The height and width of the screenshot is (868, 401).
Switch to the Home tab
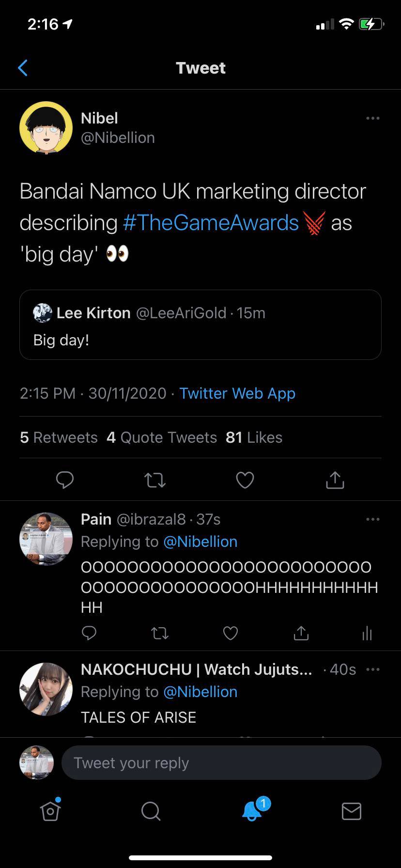(50, 811)
